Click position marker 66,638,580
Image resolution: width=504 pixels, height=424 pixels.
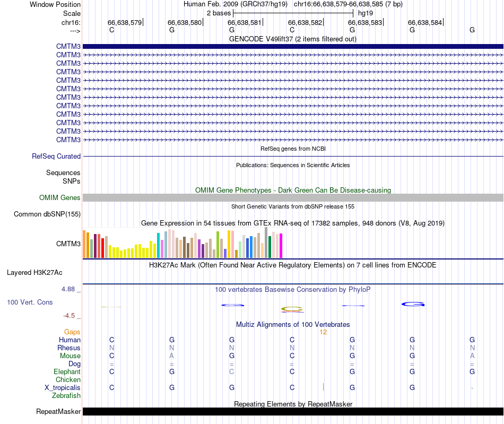pos(185,22)
